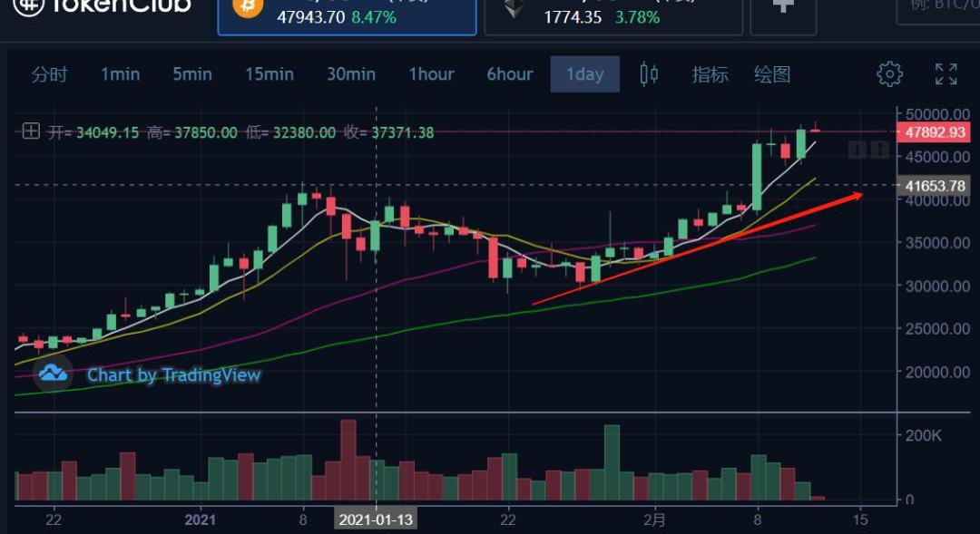Select the 分时 timeframe tab
This screenshot has width=980, height=534.
point(50,74)
